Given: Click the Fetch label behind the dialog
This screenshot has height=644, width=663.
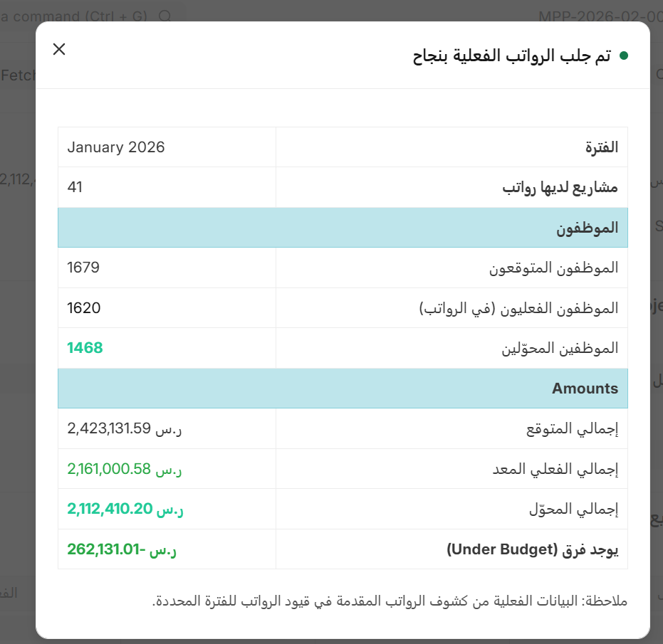Looking at the screenshot, I should pos(20,75).
